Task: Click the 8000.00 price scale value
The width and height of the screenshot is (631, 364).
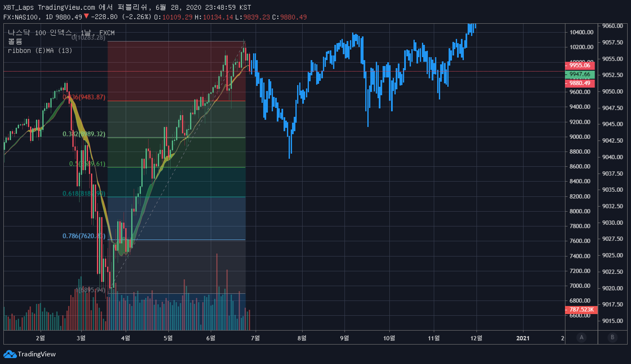Action: click(x=580, y=211)
